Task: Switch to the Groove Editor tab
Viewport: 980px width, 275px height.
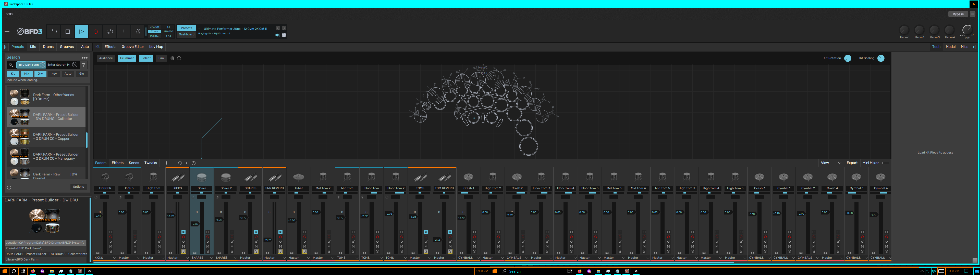Action: tap(133, 47)
